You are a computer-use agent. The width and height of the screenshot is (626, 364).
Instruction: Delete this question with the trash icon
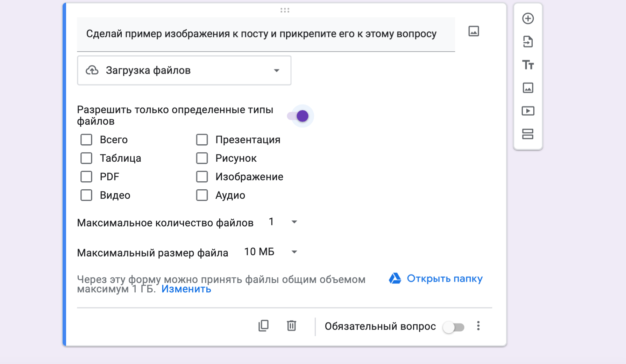(x=291, y=326)
